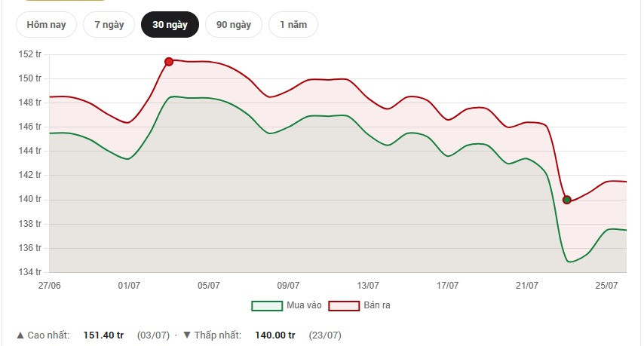Click the (03/07) date next to Cao nhất
The width and height of the screenshot is (644, 346).
coord(153,335)
